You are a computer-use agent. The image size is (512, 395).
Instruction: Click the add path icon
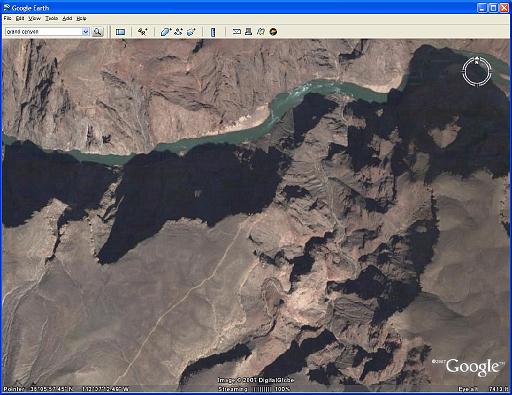[178, 32]
